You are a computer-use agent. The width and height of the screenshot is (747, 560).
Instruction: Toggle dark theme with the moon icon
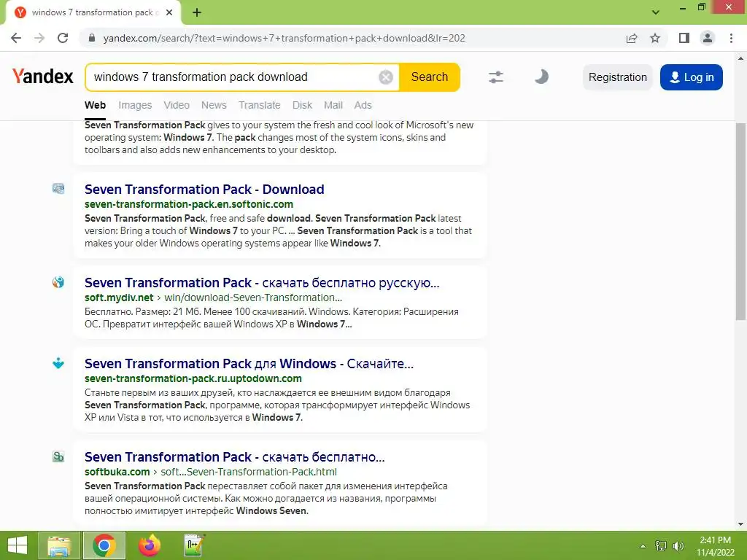pyautogui.click(x=541, y=77)
